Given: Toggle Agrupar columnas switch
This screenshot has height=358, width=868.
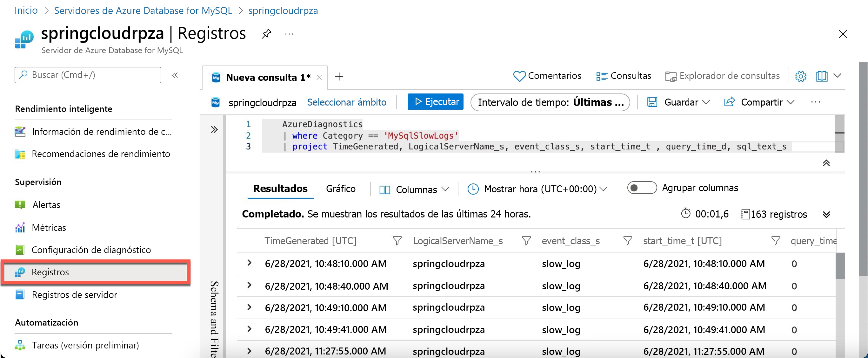Looking at the screenshot, I should (641, 188).
